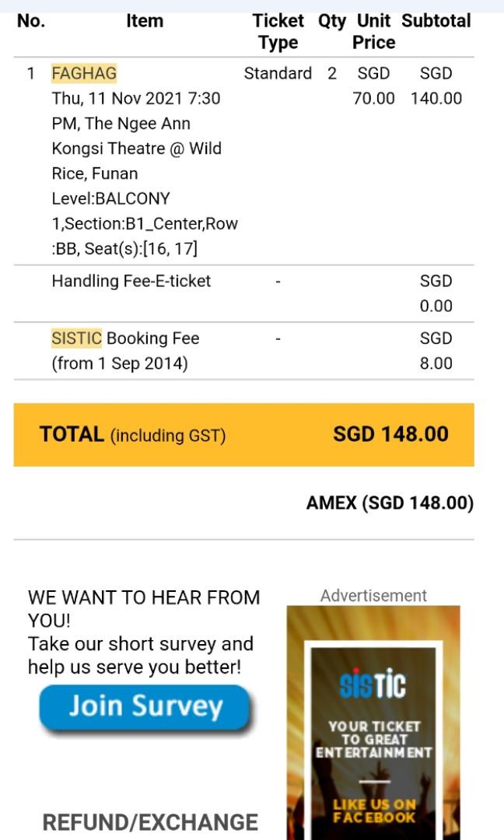Toggle the Standard ticket type entry
Viewport: 504px width, 840px height.
[276, 74]
